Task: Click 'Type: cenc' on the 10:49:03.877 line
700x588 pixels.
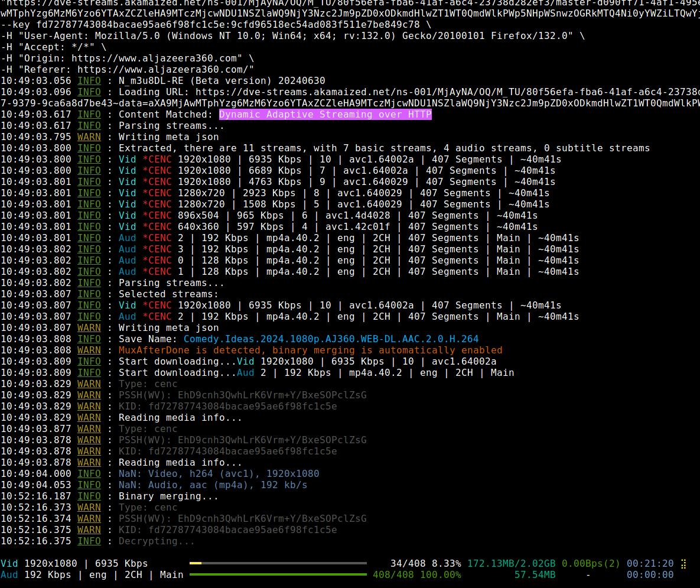Action: click(148, 428)
